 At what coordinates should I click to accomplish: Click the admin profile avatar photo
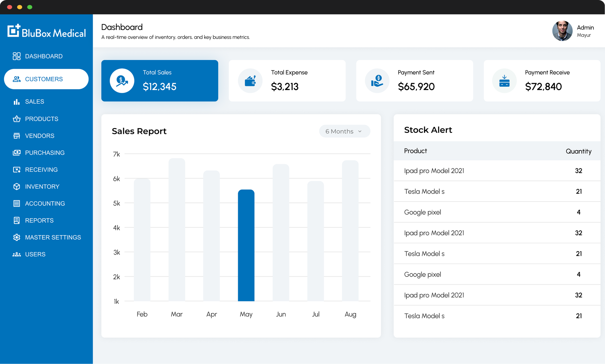tap(562, 31)
